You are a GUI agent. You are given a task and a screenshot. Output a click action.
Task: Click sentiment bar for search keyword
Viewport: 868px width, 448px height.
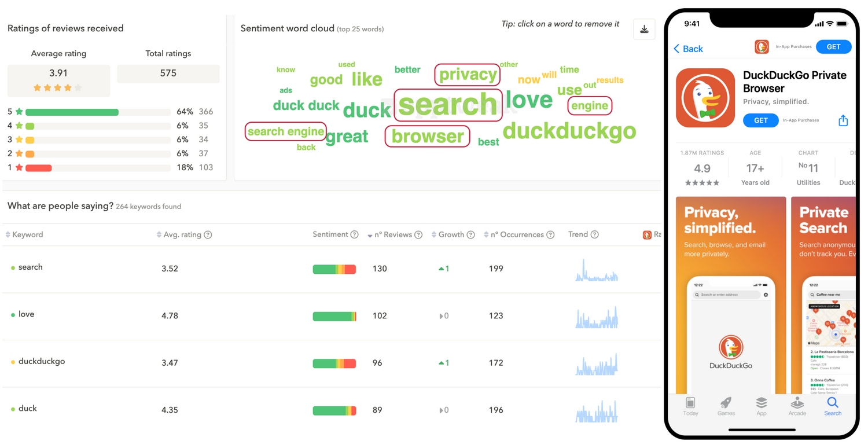(334, 269)
